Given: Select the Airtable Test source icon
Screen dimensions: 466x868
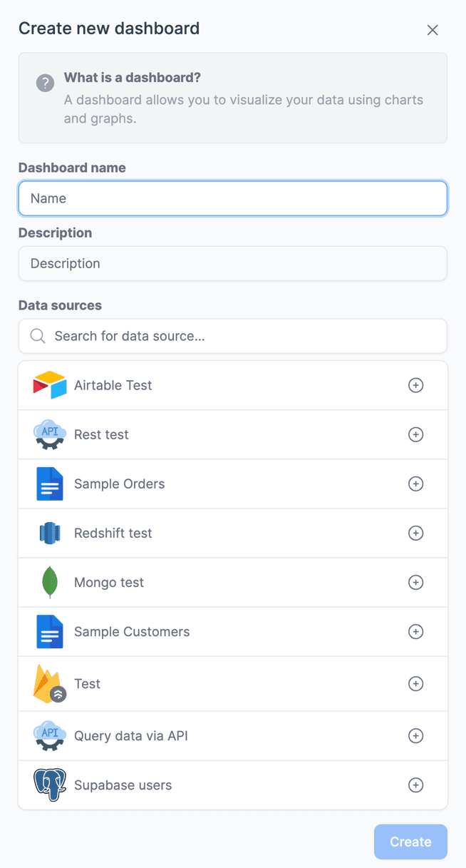Looking at the screenshot, I should pos(48,385).
